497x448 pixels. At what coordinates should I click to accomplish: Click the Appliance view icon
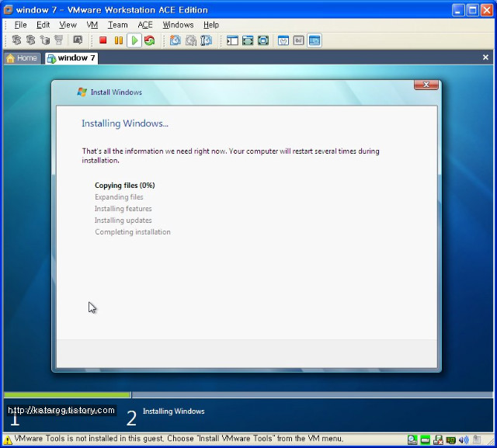(298, 40)
